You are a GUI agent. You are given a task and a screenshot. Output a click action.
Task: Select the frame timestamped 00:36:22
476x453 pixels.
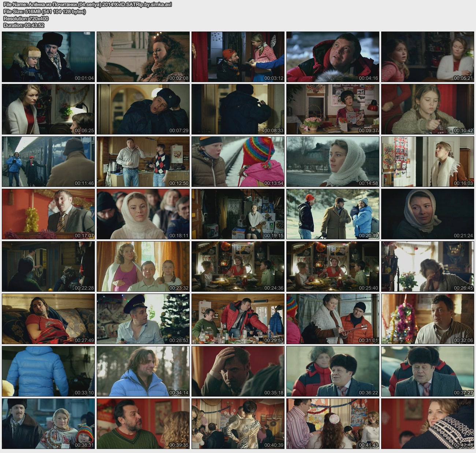pos(332,371)
